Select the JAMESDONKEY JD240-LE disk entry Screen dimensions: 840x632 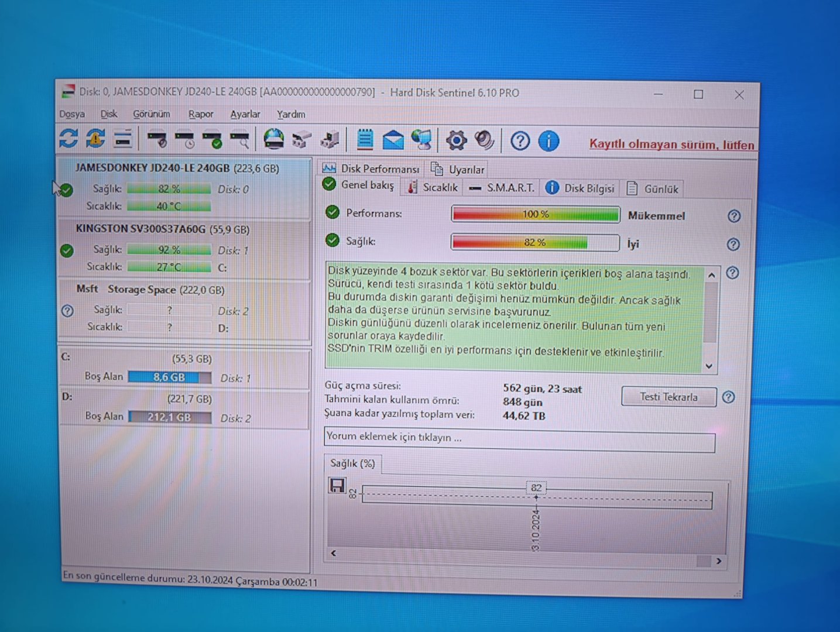(x=184, y=187)
